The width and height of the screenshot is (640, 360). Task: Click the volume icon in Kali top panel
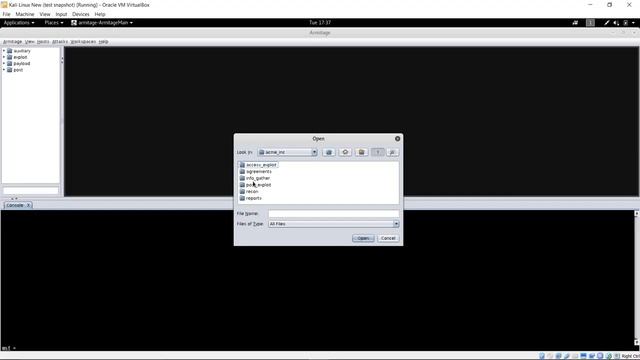(x=616, y=23)
